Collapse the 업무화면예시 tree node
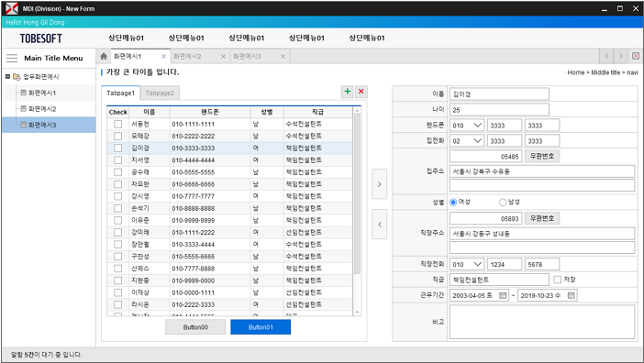This screenshot has height=363, width=644. tap(7, 76)
